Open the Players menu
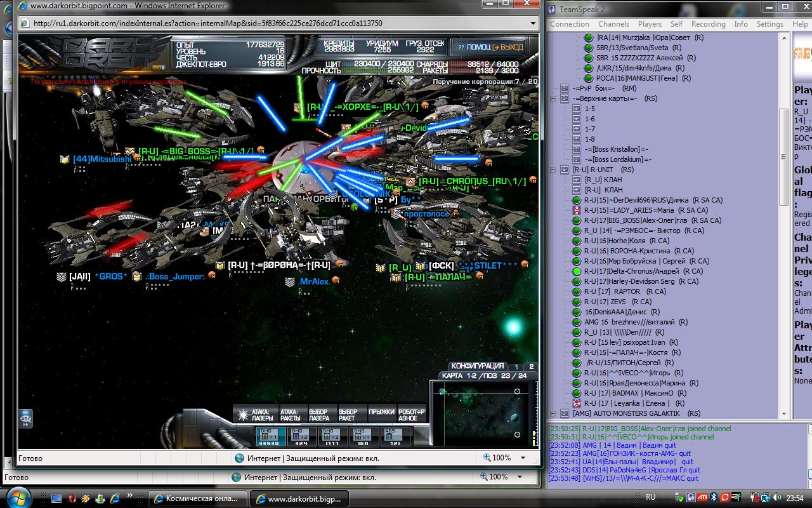812x508 pixels. [650, 24]
